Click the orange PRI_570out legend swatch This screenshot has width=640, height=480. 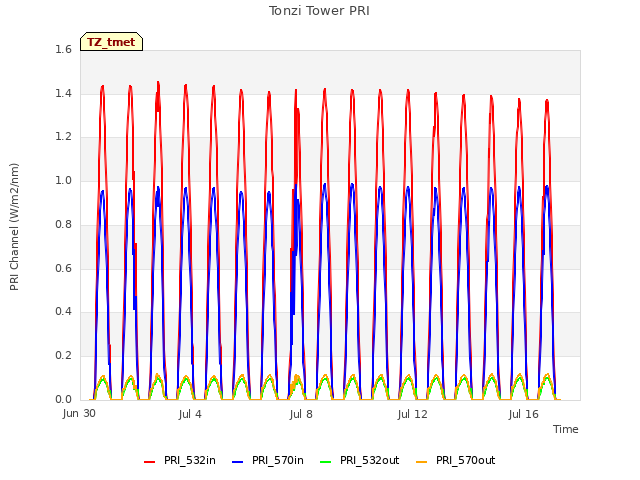point(422,462)
